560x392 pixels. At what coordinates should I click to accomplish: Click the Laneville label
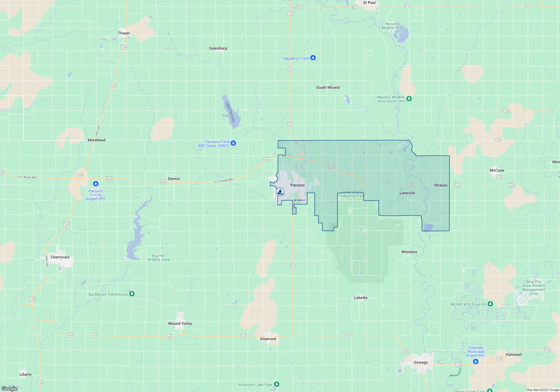[x=407, y=193]
